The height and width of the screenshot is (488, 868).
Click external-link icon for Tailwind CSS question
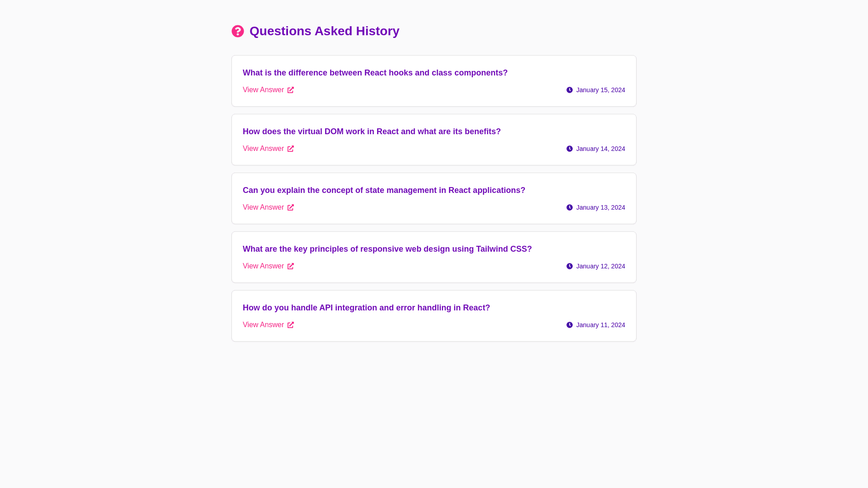tap(291, 266)
